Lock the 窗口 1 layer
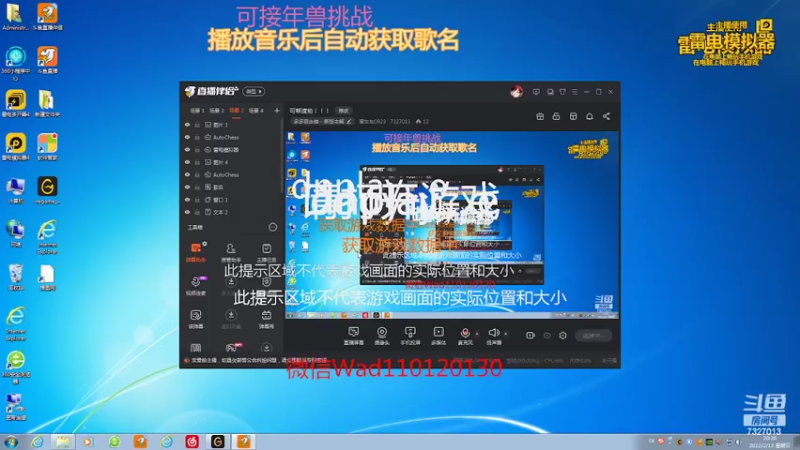 click(x=197, y=199)
